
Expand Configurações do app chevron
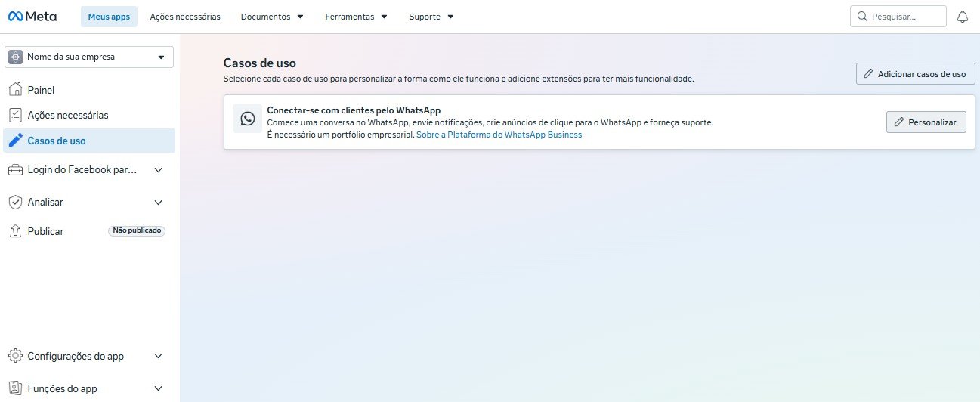pyautogui.click(x=158, y=356)
